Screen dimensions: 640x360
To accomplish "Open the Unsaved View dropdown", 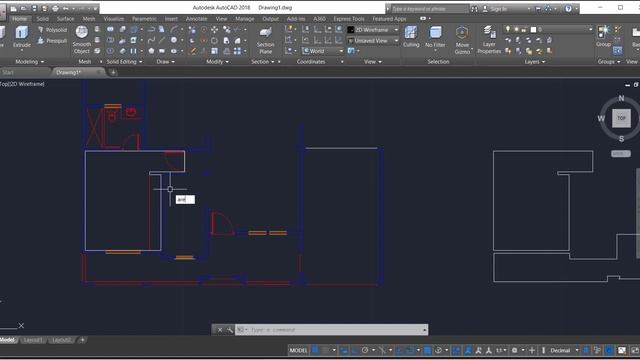I will point(373,41).
